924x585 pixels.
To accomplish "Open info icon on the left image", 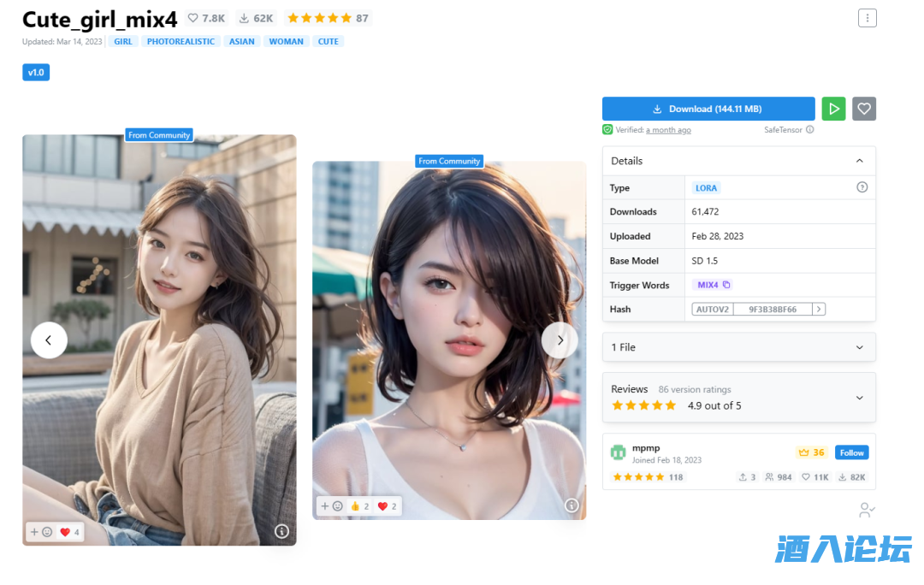I will coord(281,531).
